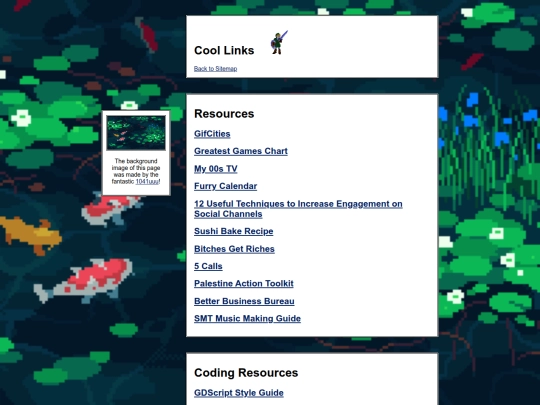The image size is (540, 405).
Task: Select the Coding Resources heading text
Action: pos(246,373)
